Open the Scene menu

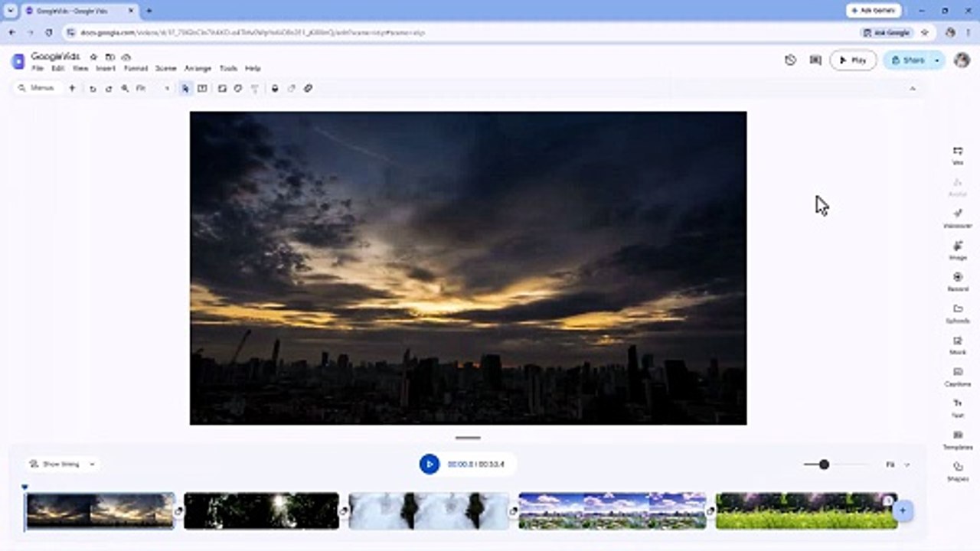[x=165, y=69]
